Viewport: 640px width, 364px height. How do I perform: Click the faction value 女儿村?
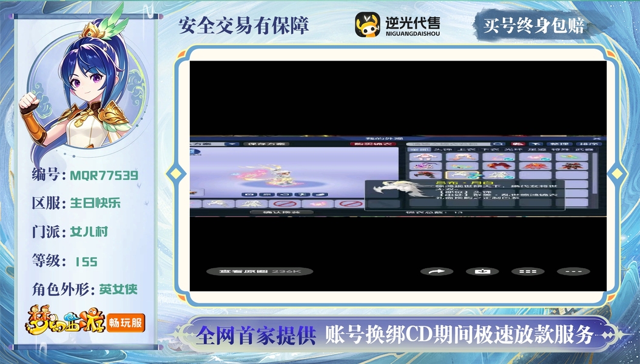[x=89, y=232]
